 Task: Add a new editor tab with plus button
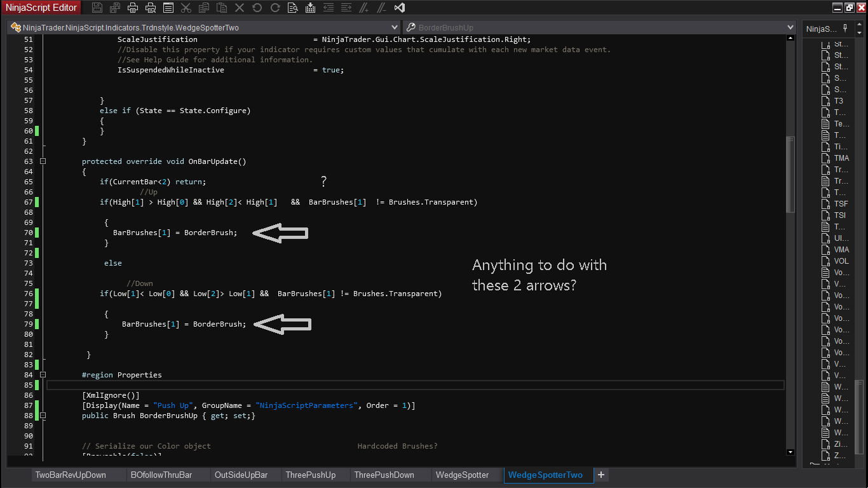click(600, 475)
